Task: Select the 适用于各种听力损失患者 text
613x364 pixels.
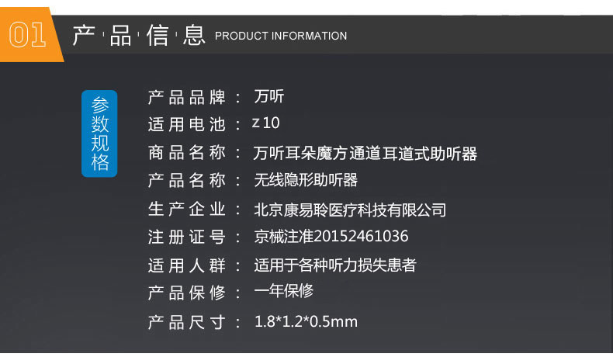Action: [x=335, y=265]
